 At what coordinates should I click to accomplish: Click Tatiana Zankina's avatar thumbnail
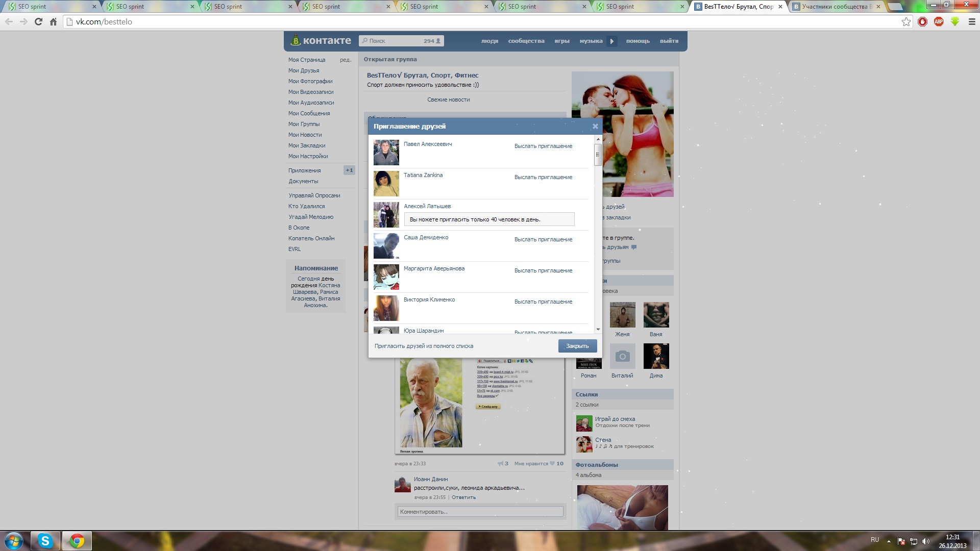click(x=386, y=184)
